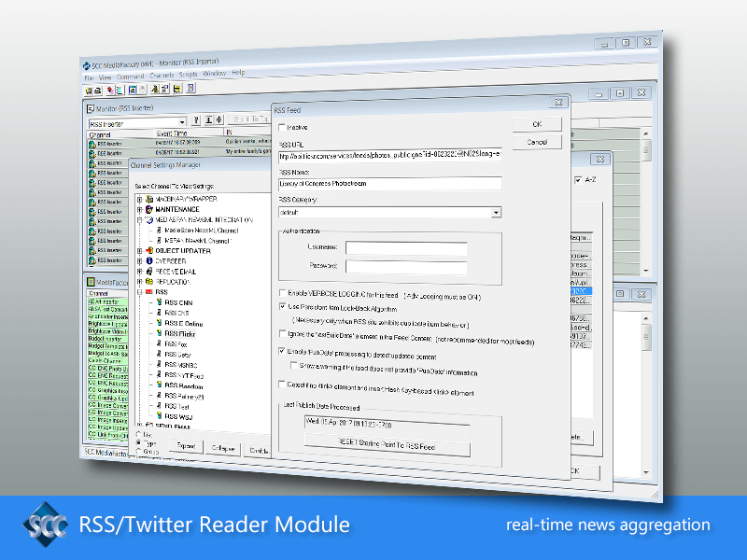This screenshot has width=747, height=560.
Task: Enable VERBOSE LOGGING for this feed checkbox
Action: 283,293
